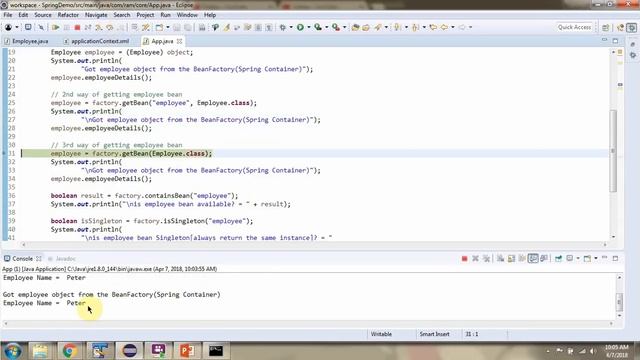The image size is (640, 360).
Task: Click the Run menu
Action: click(165, 15)
